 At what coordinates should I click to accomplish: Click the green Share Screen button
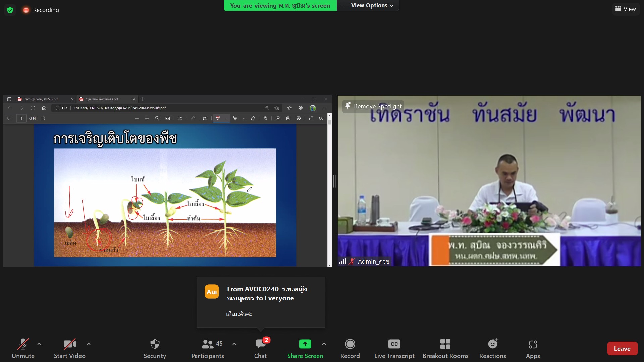(305, 349)
